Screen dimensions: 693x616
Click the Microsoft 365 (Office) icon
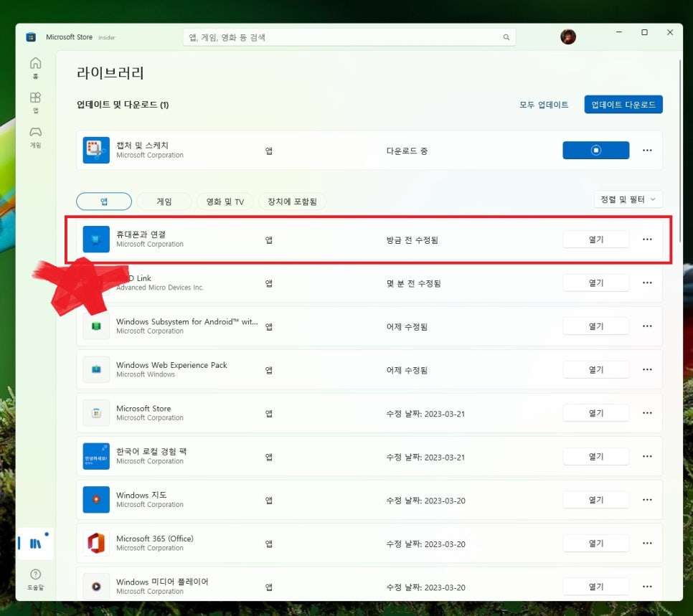pyautogui.click(x=96, y=543)
